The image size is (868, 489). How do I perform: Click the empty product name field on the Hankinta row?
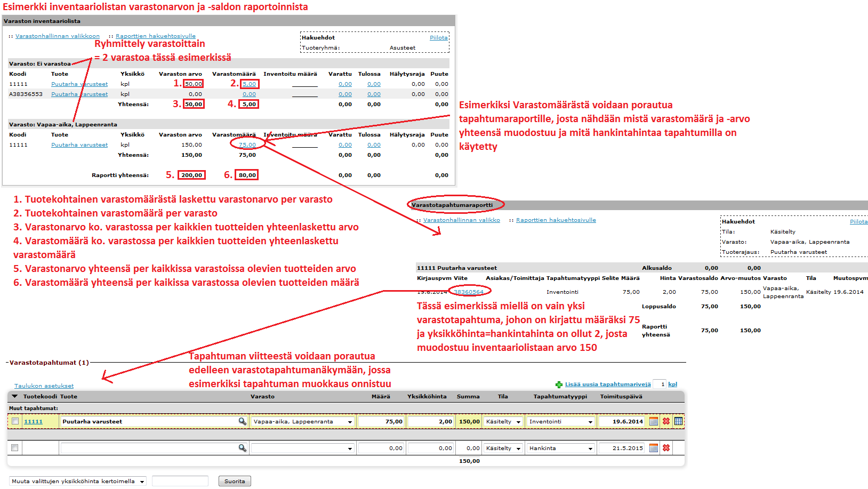tap(149, 448)
